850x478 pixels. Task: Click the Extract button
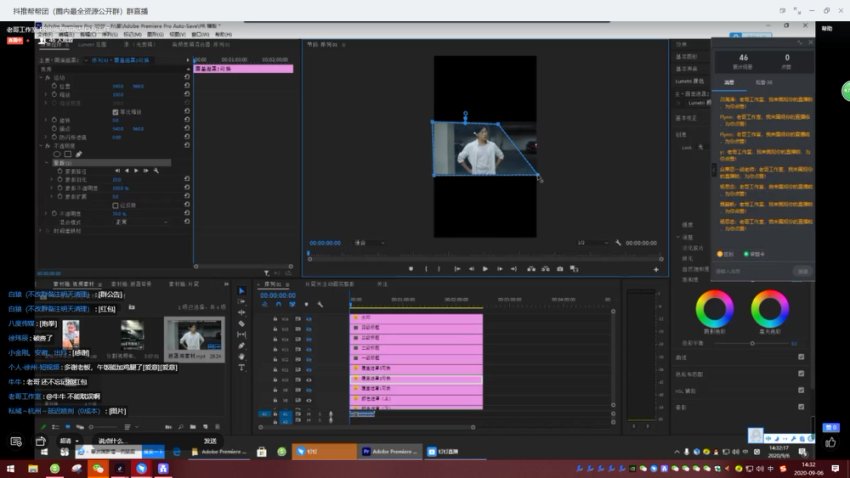tap(545, 269)
